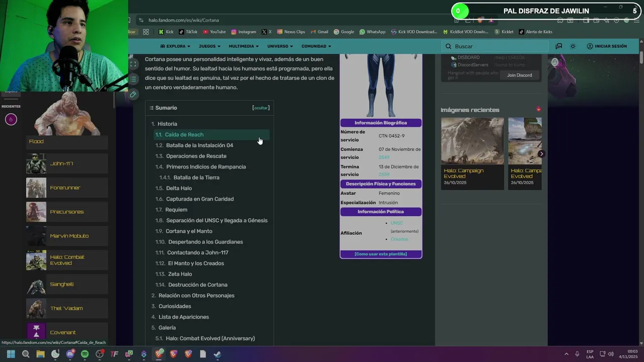The image size is (644, 362).
Task: Hide the Sumario with ocultar toggle
Action: [x=261, y=108]
